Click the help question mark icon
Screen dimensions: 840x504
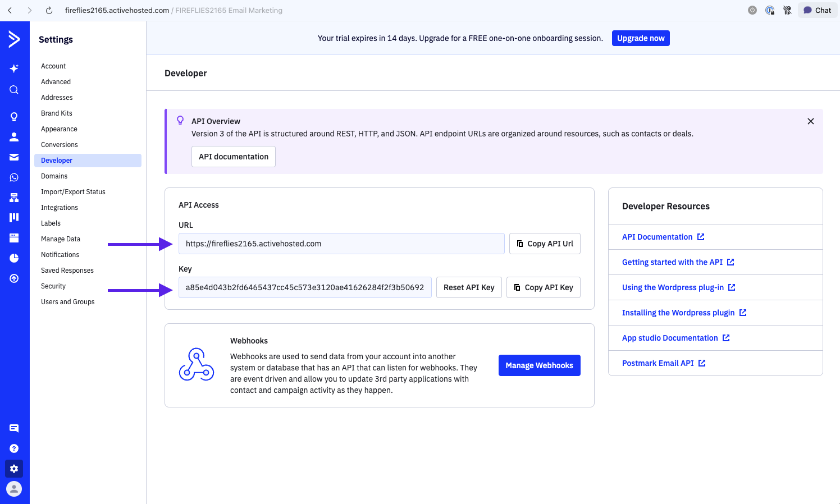click(x=14, y=448)
